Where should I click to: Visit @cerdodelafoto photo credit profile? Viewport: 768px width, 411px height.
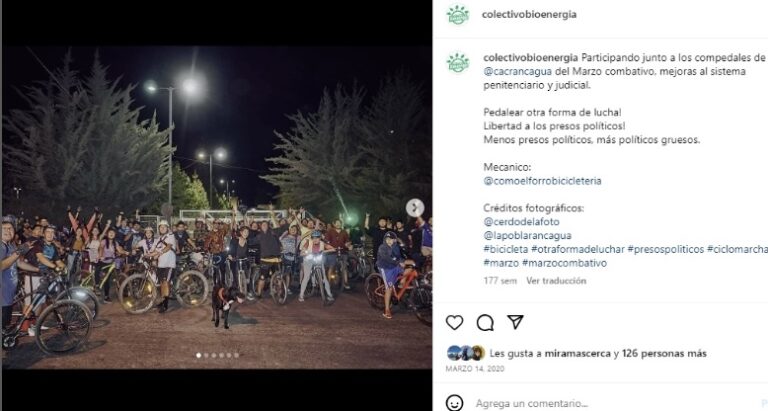521,222
